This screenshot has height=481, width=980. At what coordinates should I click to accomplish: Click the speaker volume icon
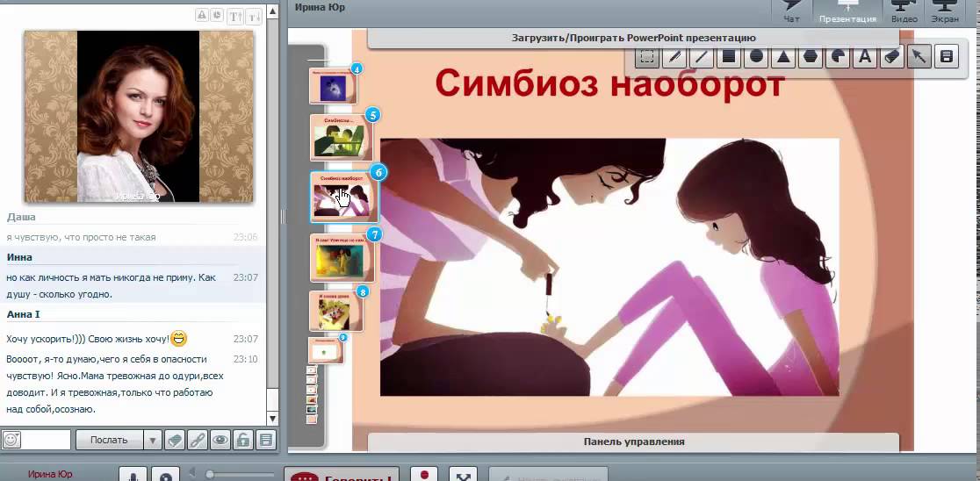[x=193, y=473]
